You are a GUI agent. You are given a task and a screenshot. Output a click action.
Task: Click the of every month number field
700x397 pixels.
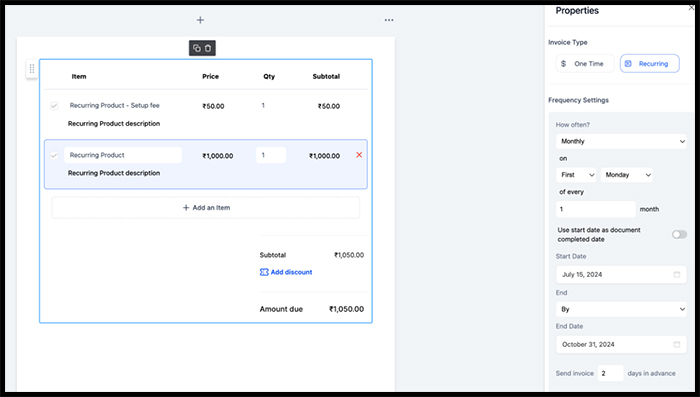(x=596, y=209)
